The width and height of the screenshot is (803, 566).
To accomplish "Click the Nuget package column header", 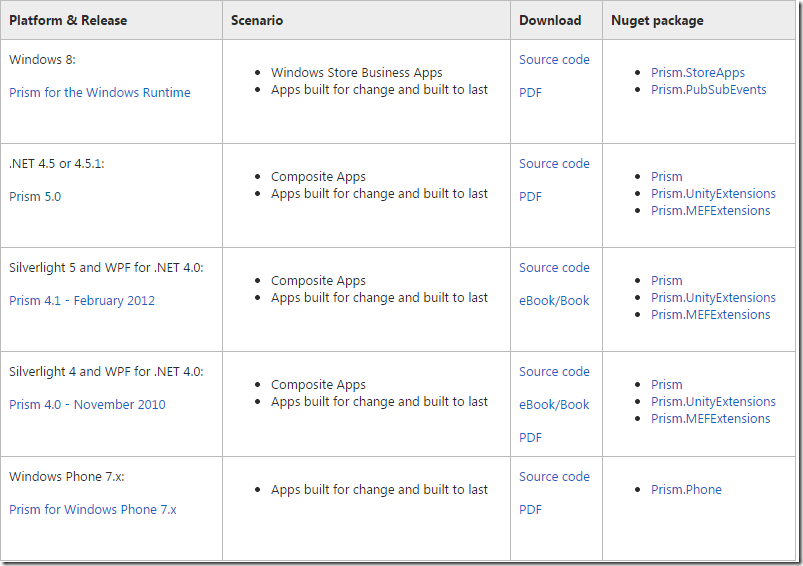I will pyautogui.click(x=657, y=20).
